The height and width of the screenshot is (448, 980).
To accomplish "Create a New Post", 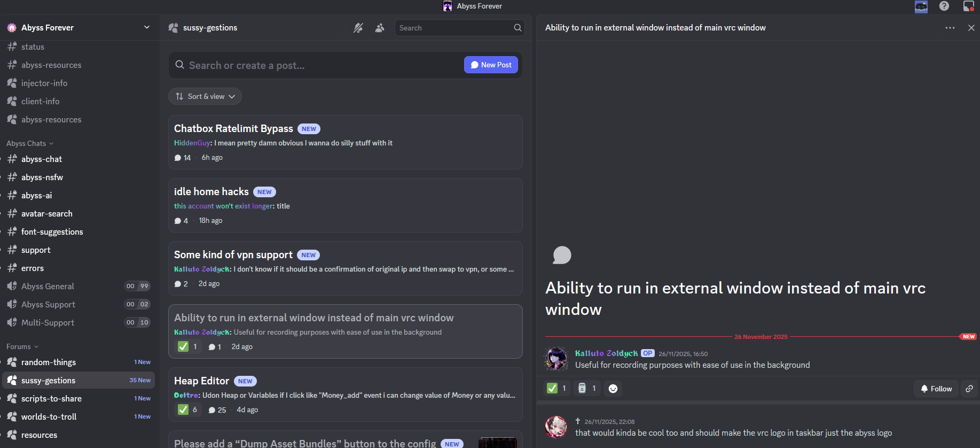I will click(491, 65).
